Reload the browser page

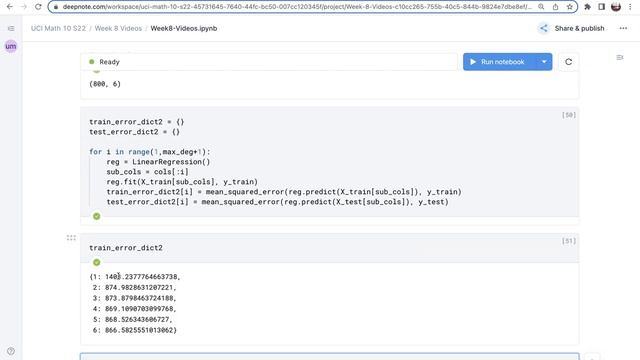tap(38, 7)
